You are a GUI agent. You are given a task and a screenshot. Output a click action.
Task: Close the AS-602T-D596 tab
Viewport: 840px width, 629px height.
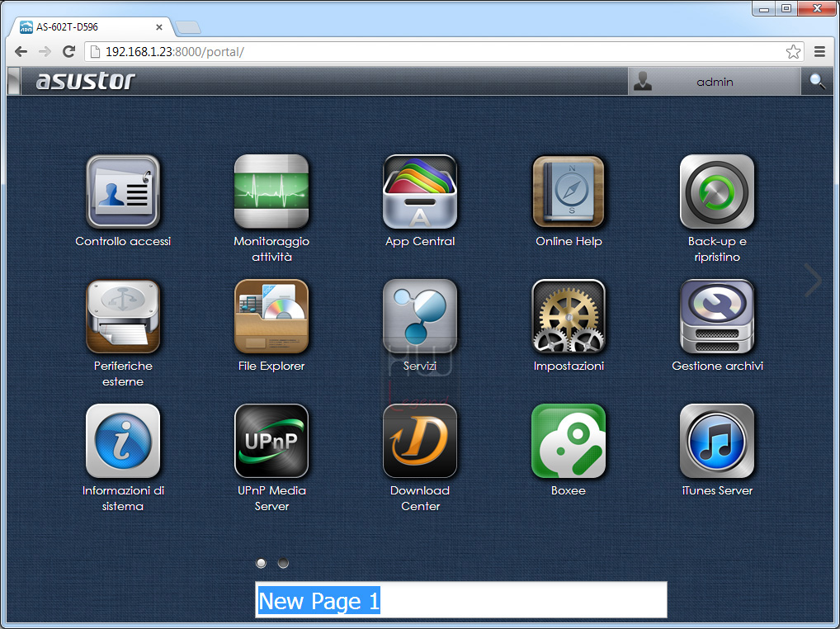click(x=159, y=26)
